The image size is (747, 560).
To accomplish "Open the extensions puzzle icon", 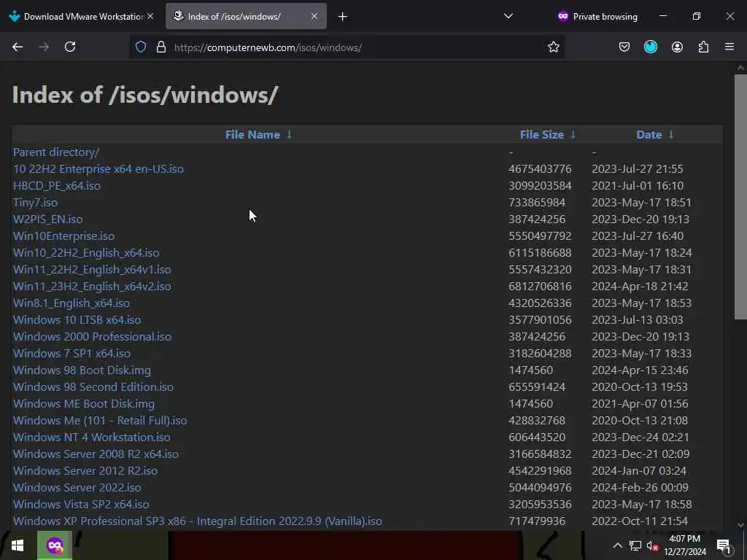I will click(x=703, y=47).
